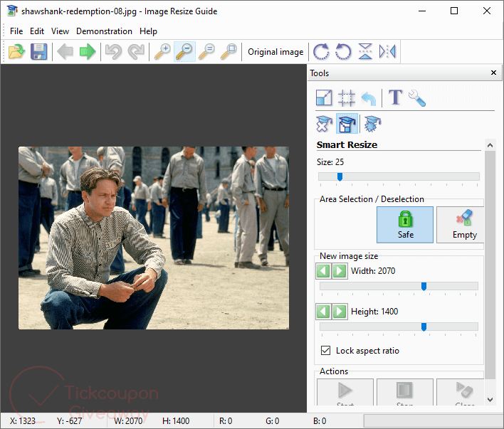Click the Tools panel scroll down arrow

coord(490,400)
